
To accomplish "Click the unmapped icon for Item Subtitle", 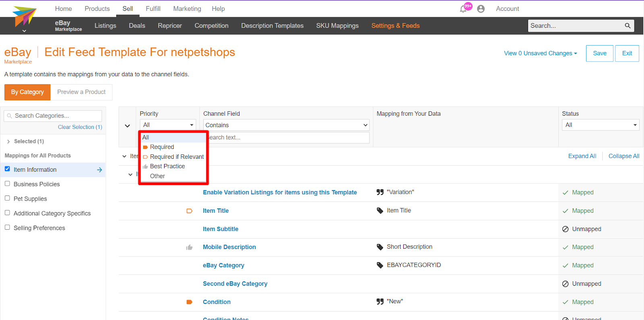I will tap(566, 229).
